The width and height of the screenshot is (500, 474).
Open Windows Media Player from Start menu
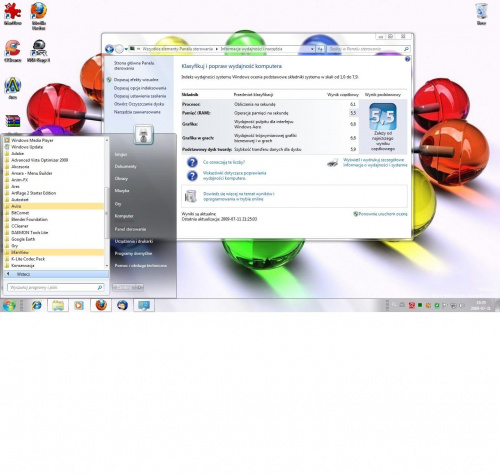coord(54,140)
